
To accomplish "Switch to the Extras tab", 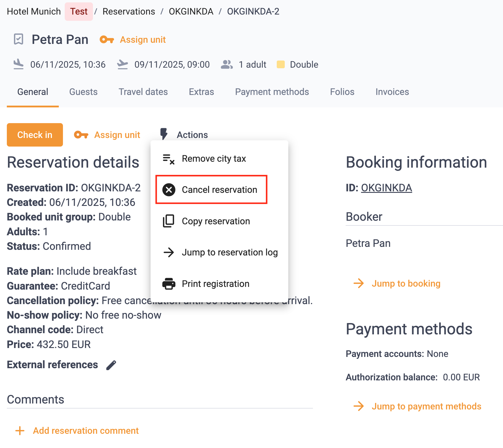I will [202, 92].
